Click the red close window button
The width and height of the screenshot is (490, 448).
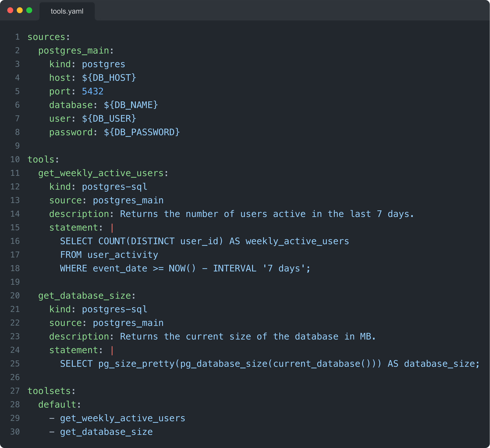click(10, 10)
